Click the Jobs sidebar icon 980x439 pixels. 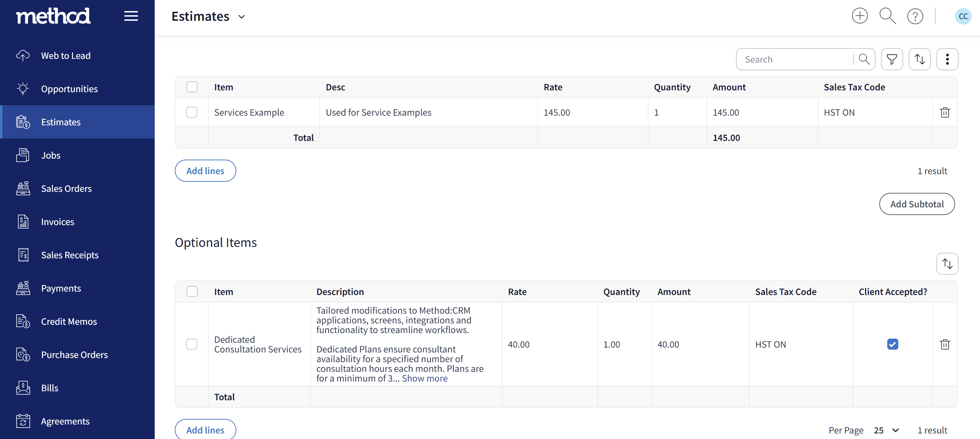pos(23,155)
